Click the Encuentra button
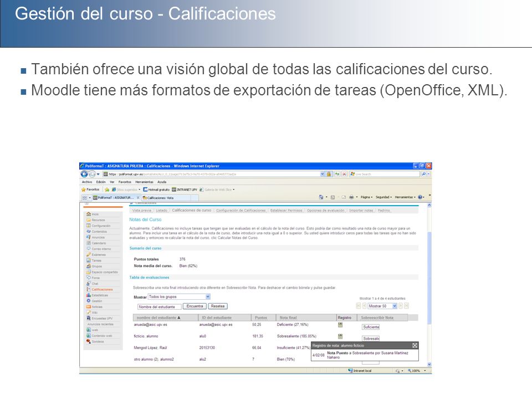Screen dimensions: 532x399 pos(195,306)
